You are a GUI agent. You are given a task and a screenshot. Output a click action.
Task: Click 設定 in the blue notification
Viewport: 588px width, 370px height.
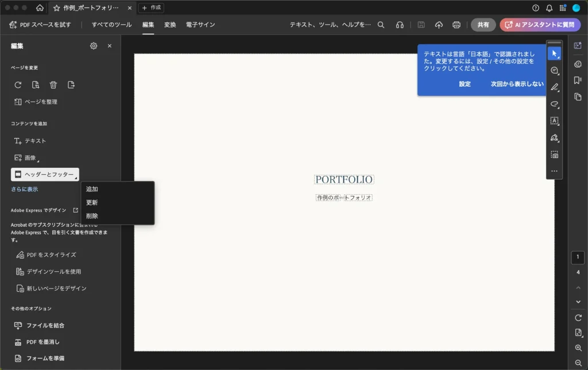click(465, 84)
